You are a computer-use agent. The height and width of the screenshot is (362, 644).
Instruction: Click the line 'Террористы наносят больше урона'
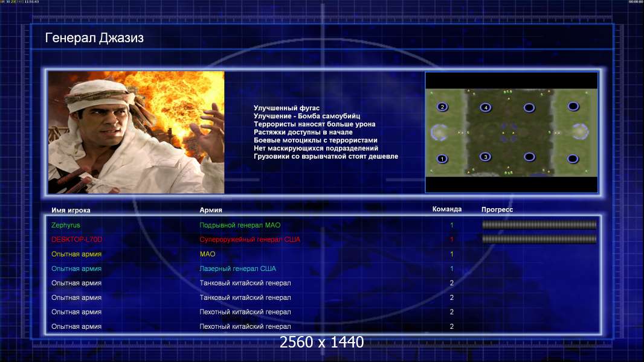(314, 124)
